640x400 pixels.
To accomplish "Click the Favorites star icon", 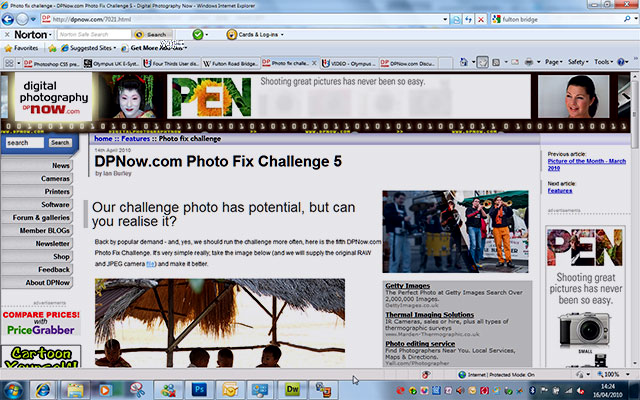I will pyautogui.click(x=8, y=47).
